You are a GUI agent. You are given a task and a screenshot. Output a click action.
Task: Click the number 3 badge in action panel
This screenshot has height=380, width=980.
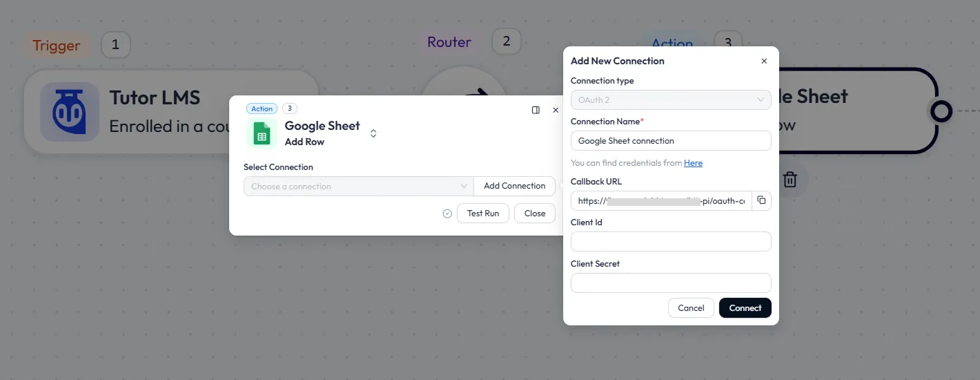pos(291,108)
